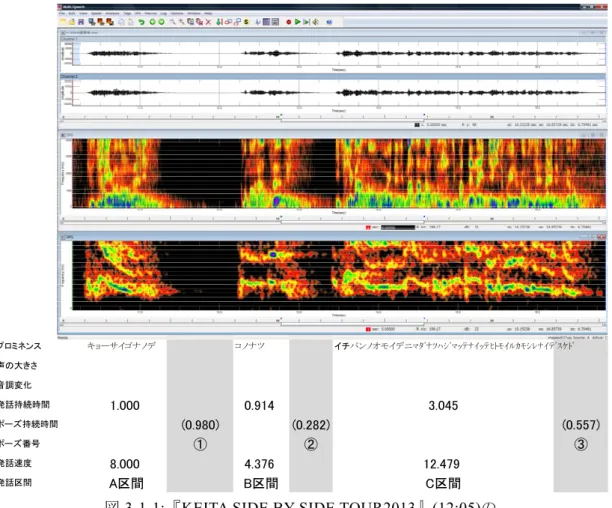Click the open file folder icon

pyautogui.click(x=63, y=22)
